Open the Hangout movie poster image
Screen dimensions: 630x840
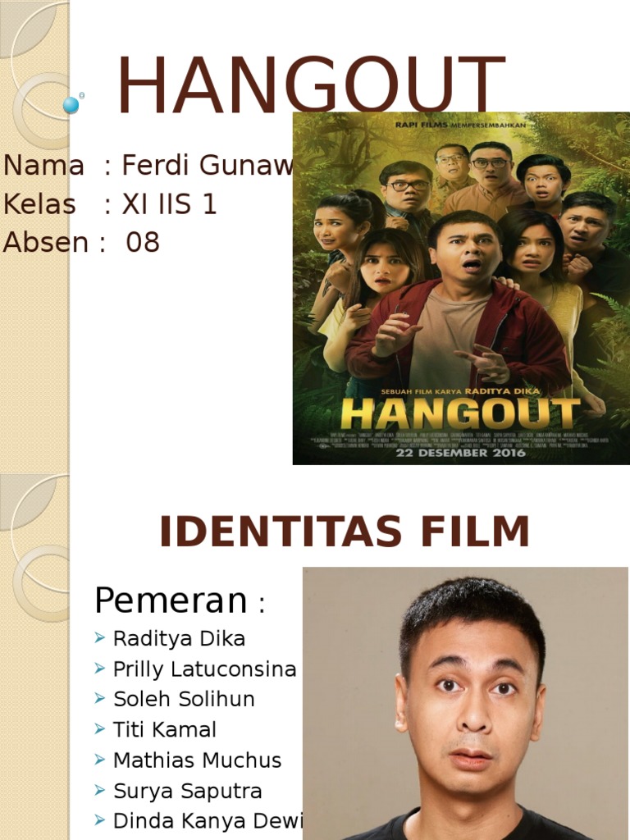click(461, 288)
